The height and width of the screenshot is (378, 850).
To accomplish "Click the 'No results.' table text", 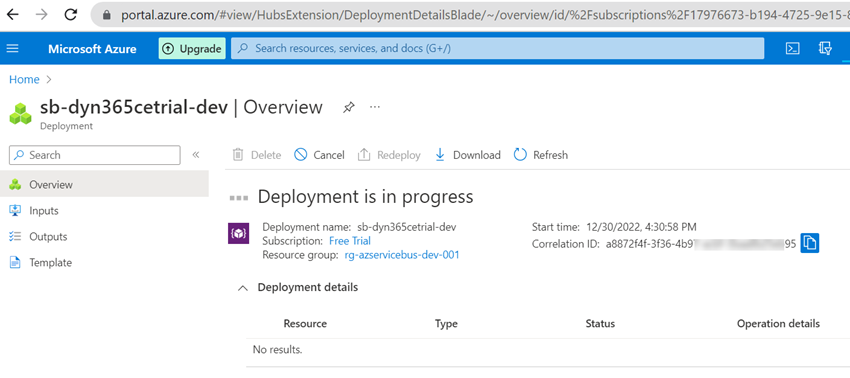I will pyautogui.click(x=278, y=350).
